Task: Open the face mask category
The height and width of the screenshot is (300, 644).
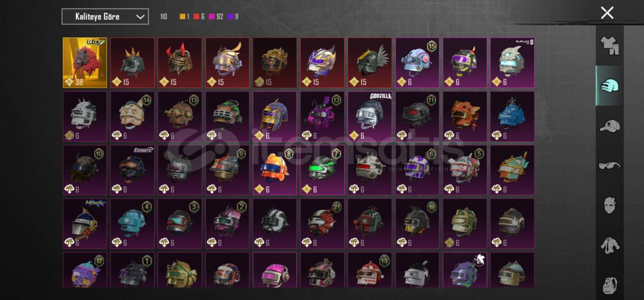Action: 609,206
